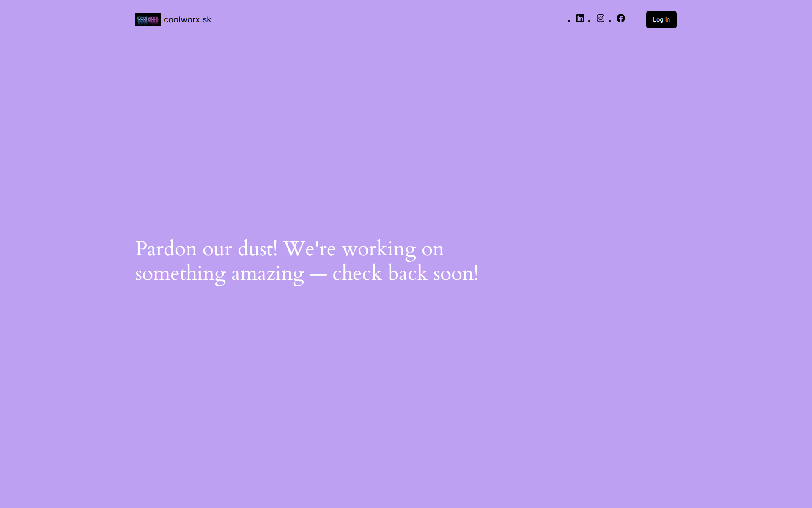Tap the Instagram camera outline icon
Screen dimensions: 812x508
(x=601, y=18)
